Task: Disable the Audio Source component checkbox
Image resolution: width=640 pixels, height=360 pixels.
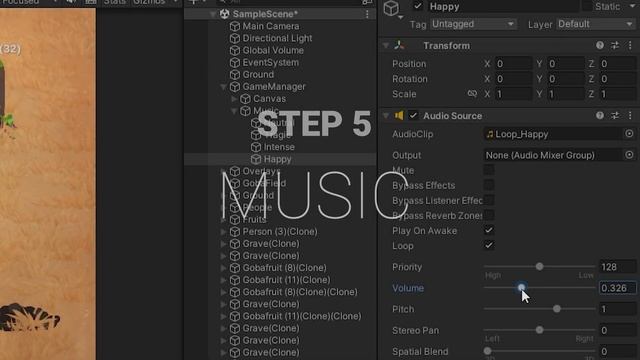Action: (x=413, y=116)
